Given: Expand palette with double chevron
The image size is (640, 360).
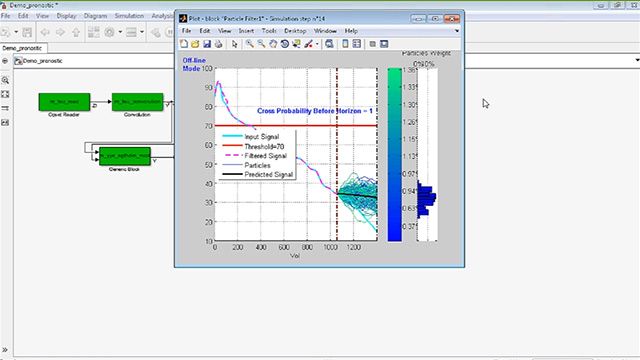Looking at the screenshot, I should coord(5,350).
